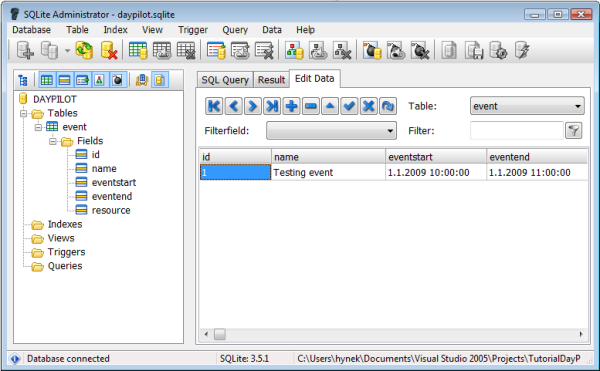Viewport: 600px width, 371px height.
Task: Go to previous record navigator button
Action: pyautogui.click(x=233, y=106)
